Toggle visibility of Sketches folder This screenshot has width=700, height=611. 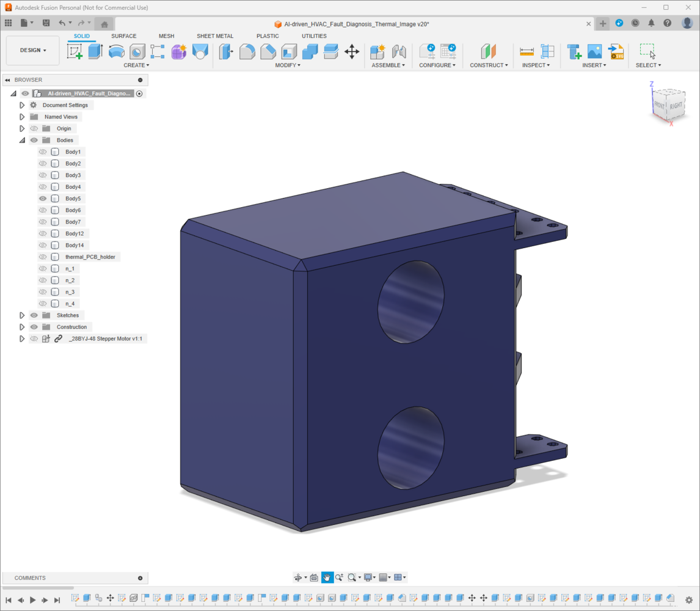pyautogui.click(x=34, y=315)
